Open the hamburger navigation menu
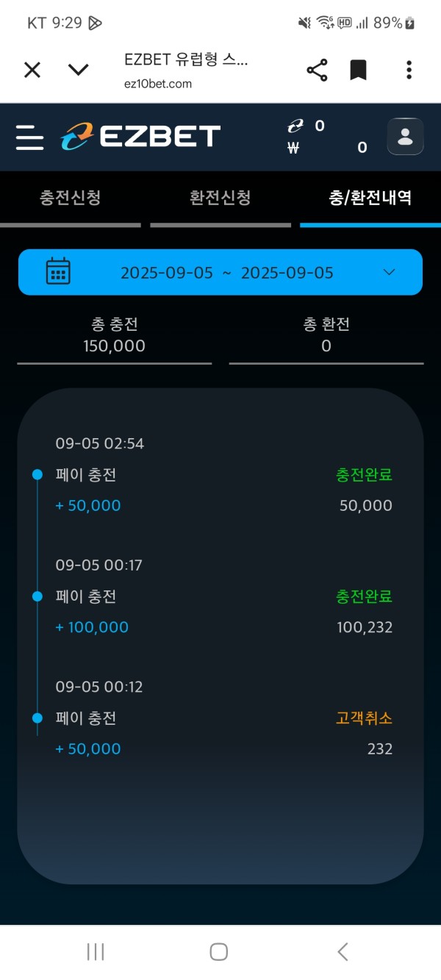 [x=29, y=137]
